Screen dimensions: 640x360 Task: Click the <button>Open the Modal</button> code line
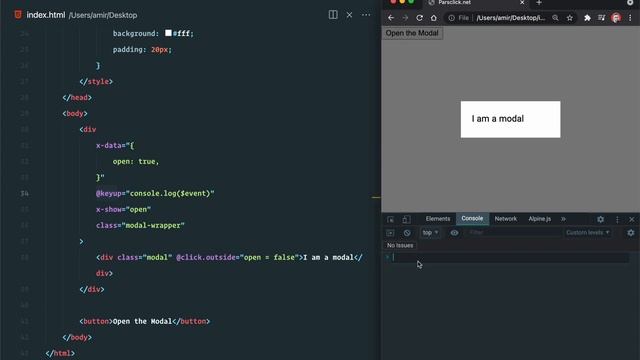(144, 321)
